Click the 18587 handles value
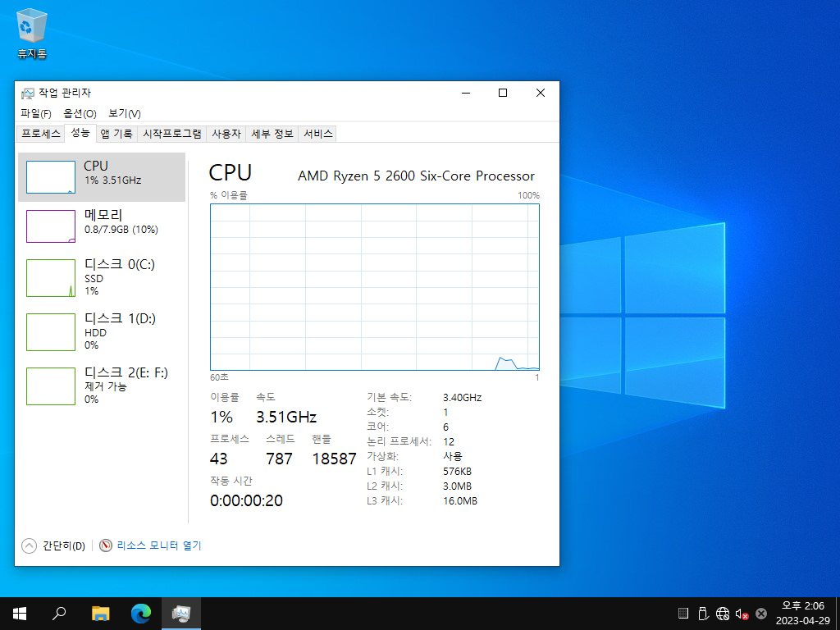840x630 pixels. point(335,459)
